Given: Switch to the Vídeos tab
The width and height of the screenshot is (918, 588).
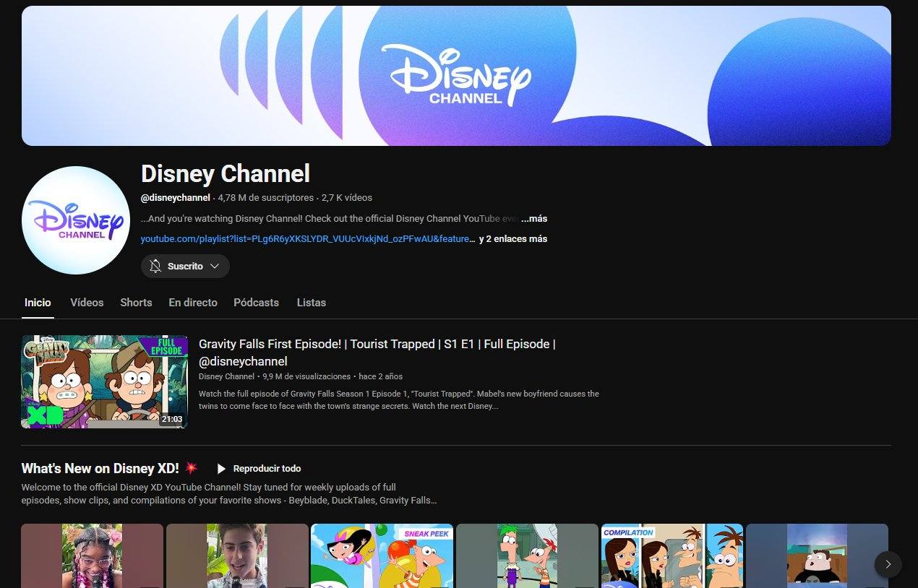Looking at the screenshot, I should (87, 303).
